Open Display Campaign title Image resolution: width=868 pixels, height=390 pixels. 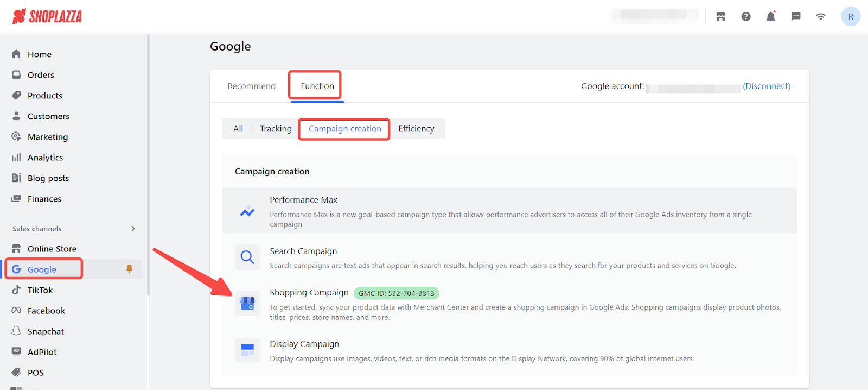click(304, 344)
